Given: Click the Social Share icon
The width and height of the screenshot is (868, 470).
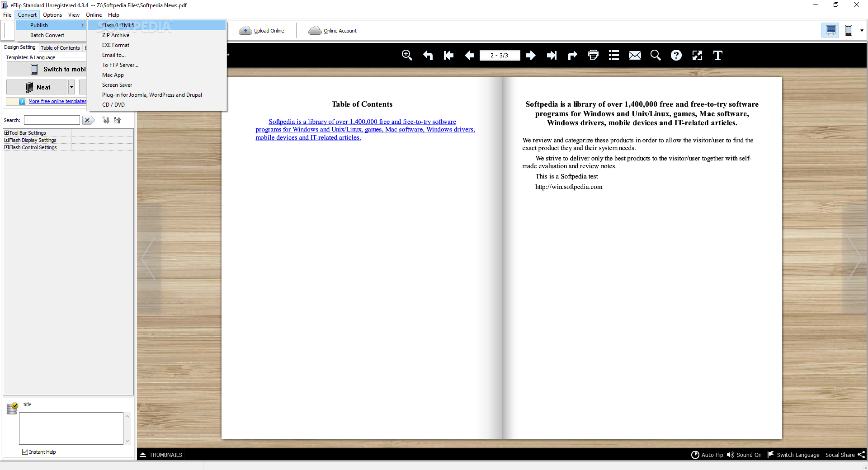Looking at the screenshot, I should (861, 455).
